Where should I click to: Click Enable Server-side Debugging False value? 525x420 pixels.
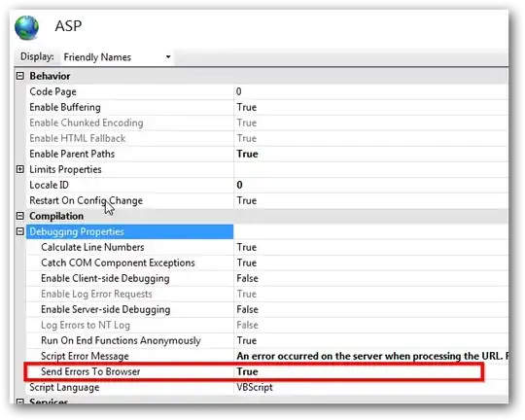pos(248,309)
